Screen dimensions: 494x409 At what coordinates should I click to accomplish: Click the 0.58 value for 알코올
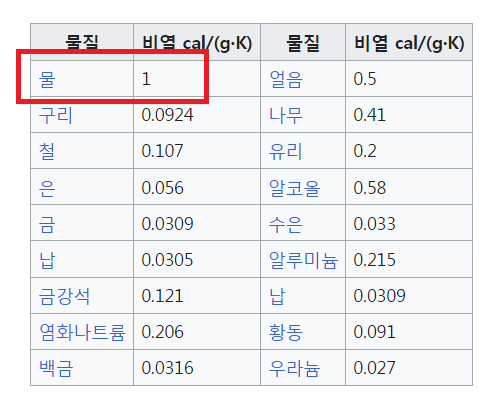[x=370, y=188]
